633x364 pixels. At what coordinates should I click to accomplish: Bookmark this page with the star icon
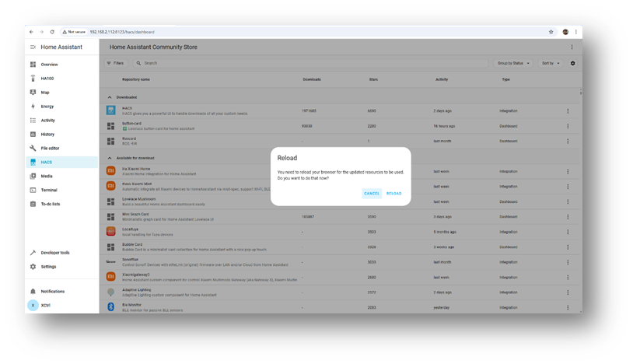point(551,32)
